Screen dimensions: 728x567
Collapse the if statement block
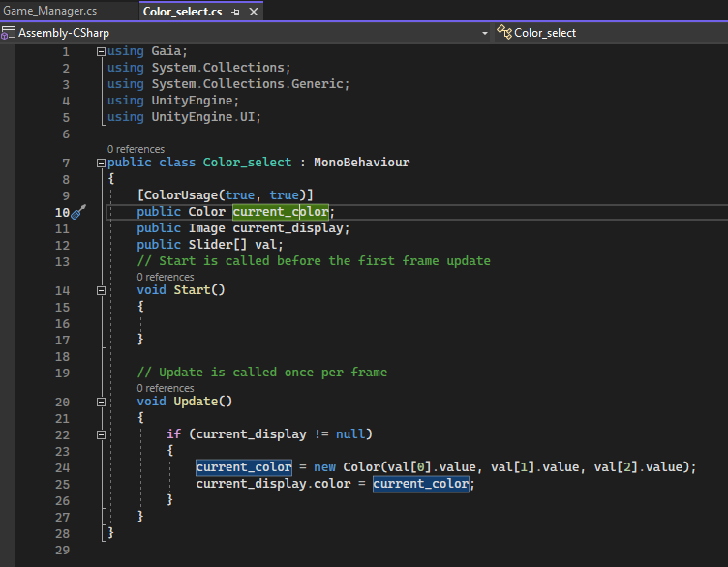(101, 434)
